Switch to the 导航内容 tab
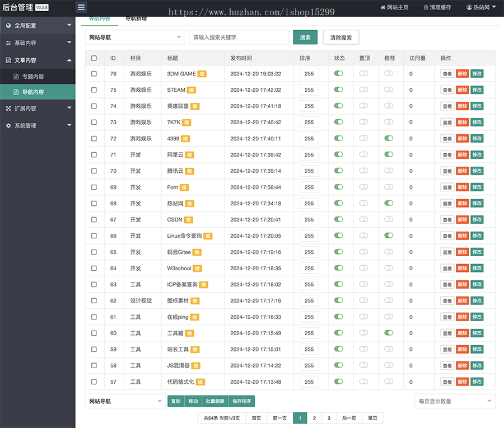Screen dimensions: 504x428 99,18
